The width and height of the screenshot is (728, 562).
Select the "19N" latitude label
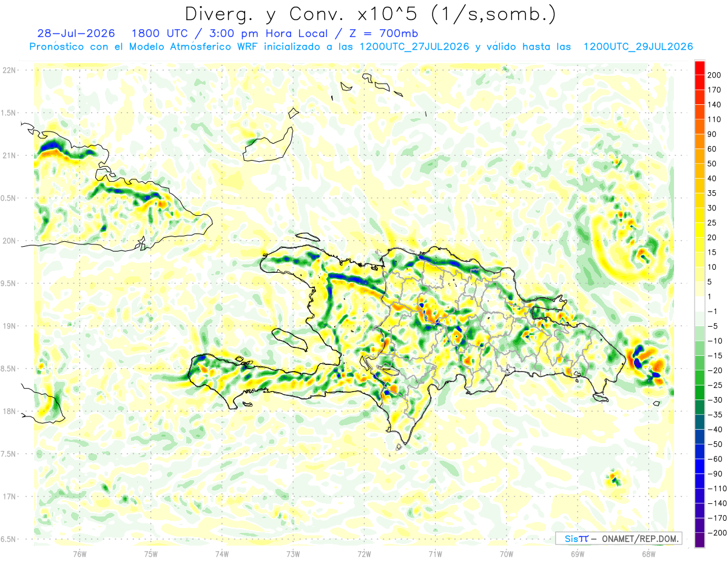[9, 326]
